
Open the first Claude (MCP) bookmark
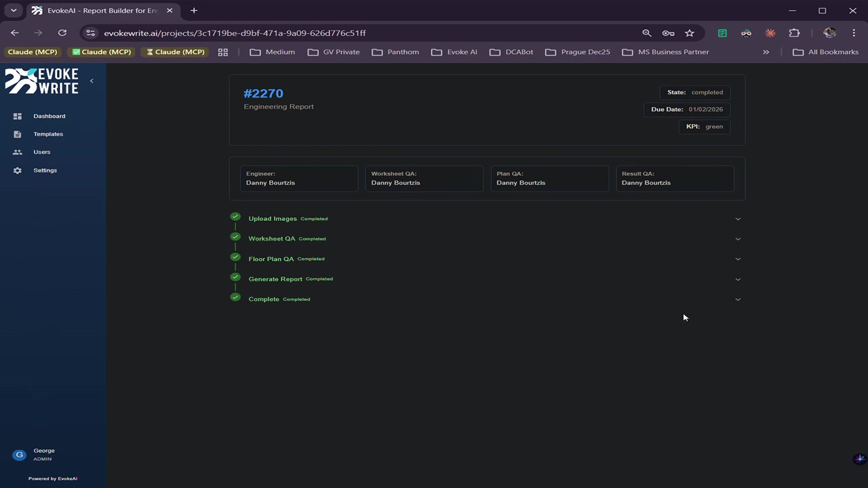[x=33, y=52]
